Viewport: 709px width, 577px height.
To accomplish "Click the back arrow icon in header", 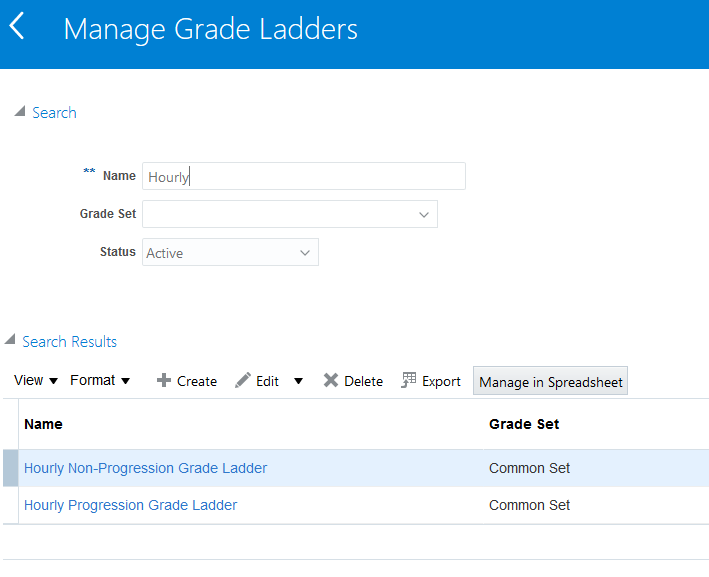I will (x=17, y=27).
